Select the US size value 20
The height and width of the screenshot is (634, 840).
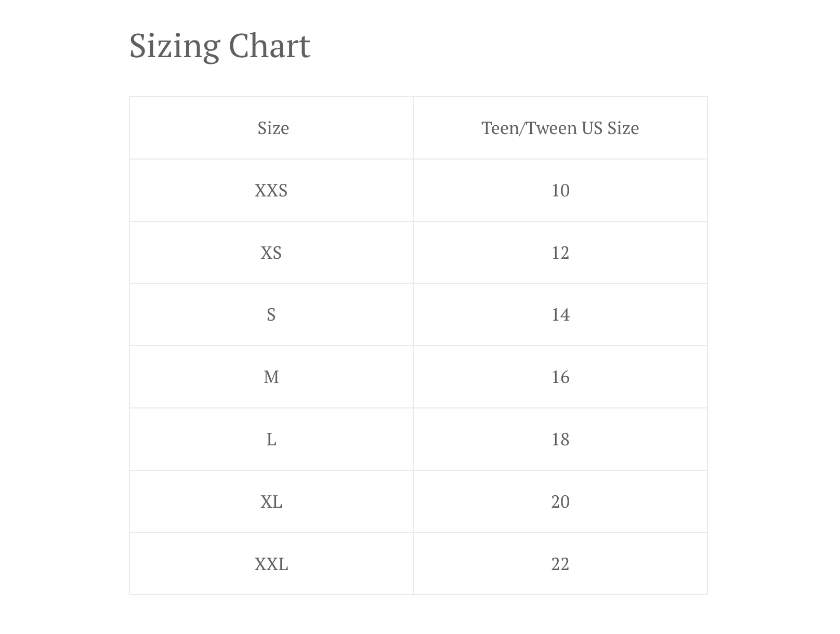tap(560, 502)
